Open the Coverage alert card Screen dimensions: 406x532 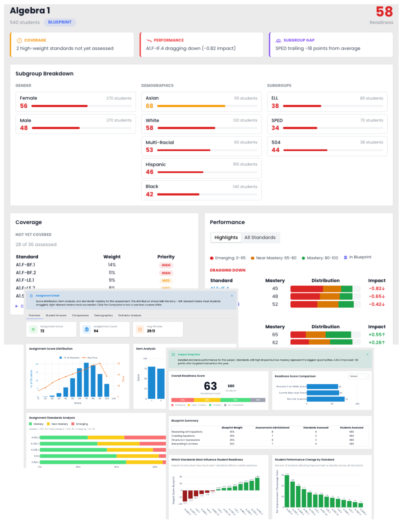[72, 45]
